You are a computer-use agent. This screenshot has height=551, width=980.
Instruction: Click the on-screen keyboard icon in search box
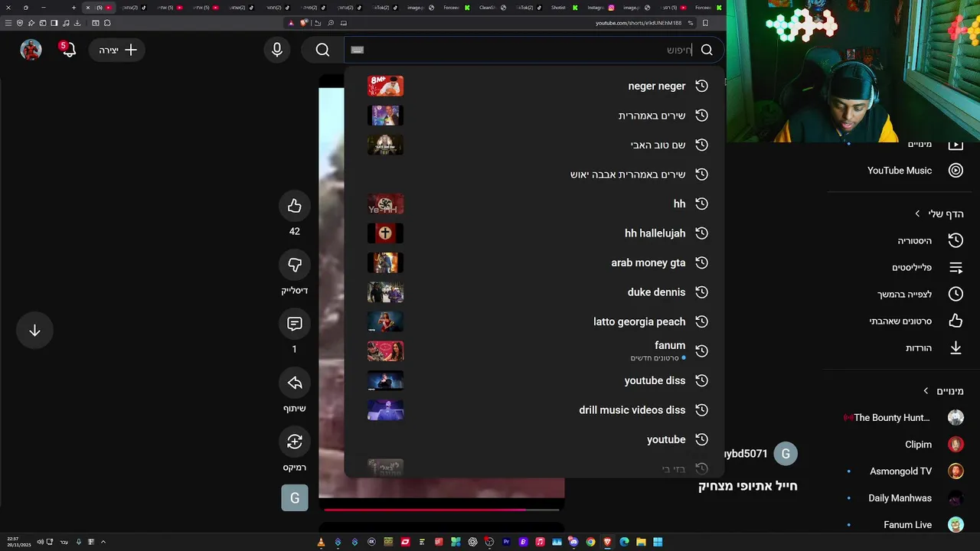click(358, 50)
